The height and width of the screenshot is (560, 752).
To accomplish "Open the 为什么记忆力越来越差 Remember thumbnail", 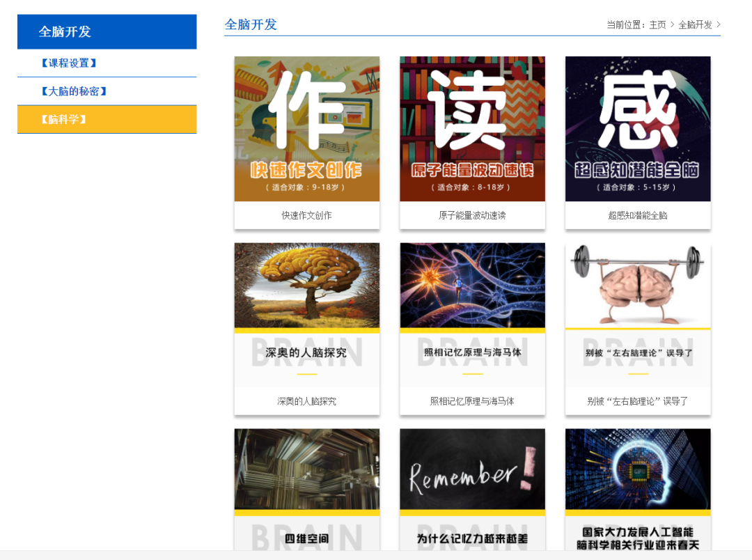I will point(472,469).
